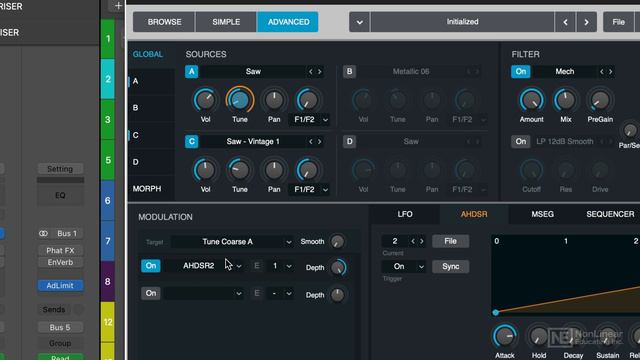Adjust source A Vol knob
Image resolution: width=640 pixels, height=360 pixels.
[205, 100]
